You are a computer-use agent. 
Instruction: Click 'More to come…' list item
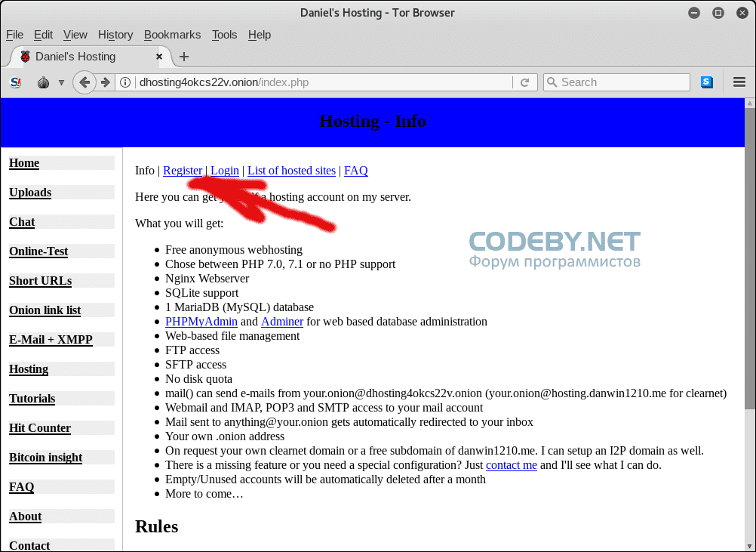point(204,494)
